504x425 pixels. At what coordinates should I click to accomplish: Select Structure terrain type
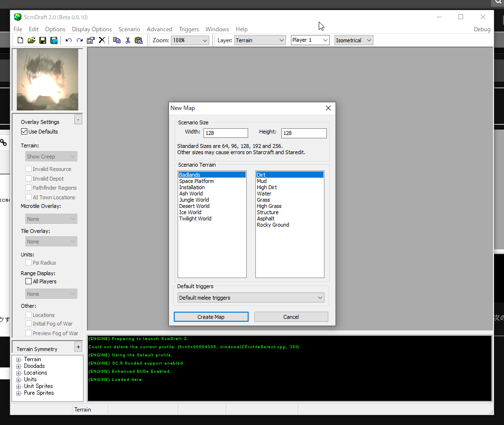[x=290, y=212]
